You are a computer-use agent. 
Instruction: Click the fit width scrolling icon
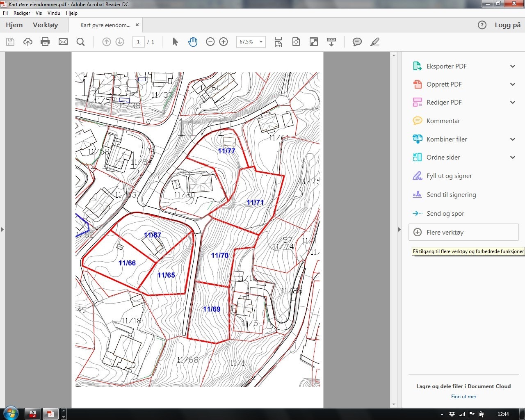278,42
